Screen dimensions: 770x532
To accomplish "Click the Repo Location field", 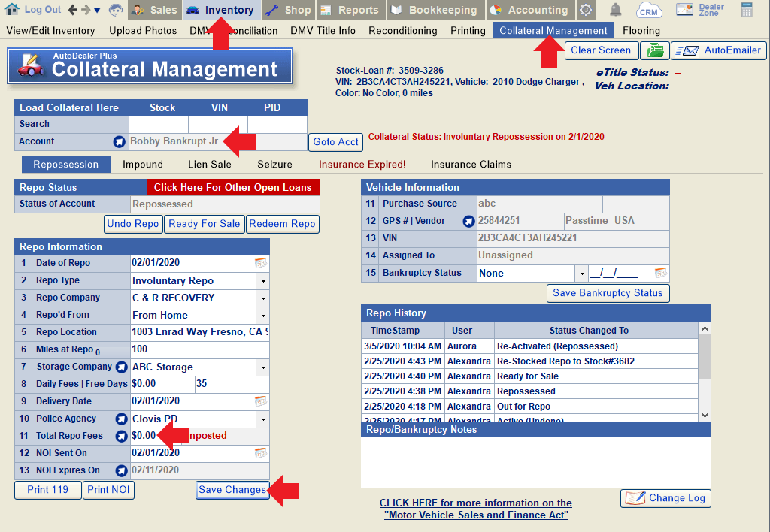I will 200,332.
